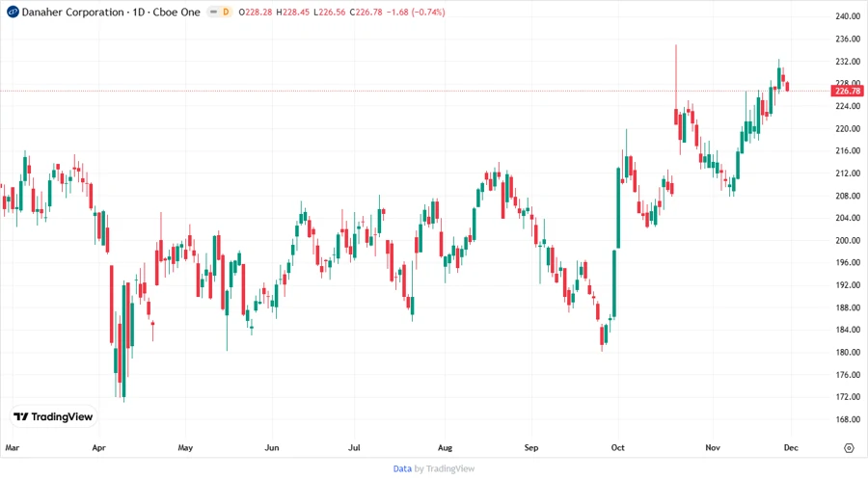
Task: Click the closing value C226.78 in header
Action: [366, 13]
